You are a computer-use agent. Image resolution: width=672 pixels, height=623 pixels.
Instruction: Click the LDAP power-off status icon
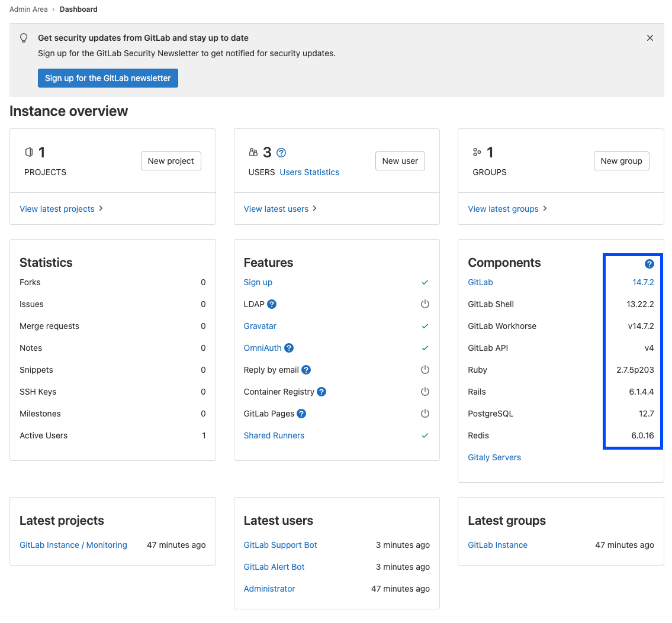tap(425, 304)
